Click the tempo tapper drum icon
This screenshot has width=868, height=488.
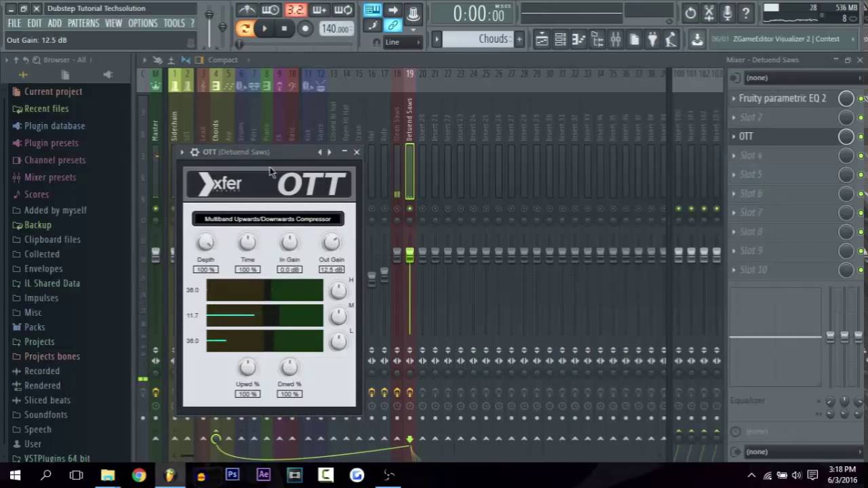671,39
